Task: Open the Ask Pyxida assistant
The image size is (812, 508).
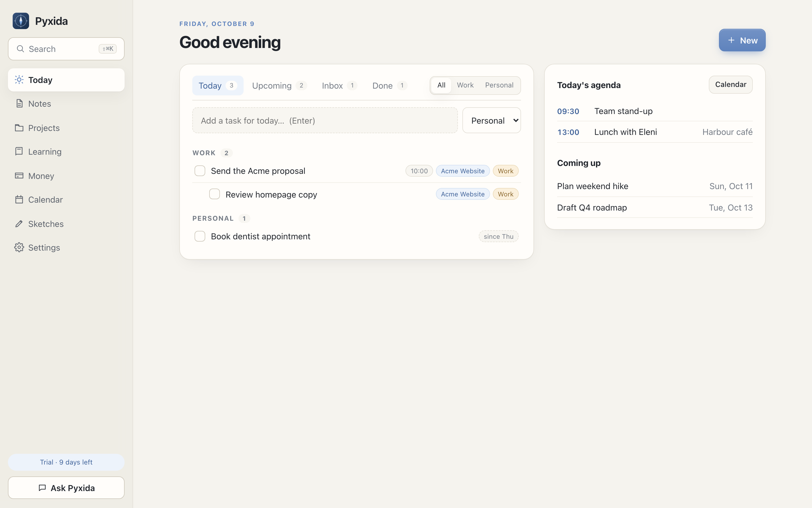Action: click(x=66, y=488)
